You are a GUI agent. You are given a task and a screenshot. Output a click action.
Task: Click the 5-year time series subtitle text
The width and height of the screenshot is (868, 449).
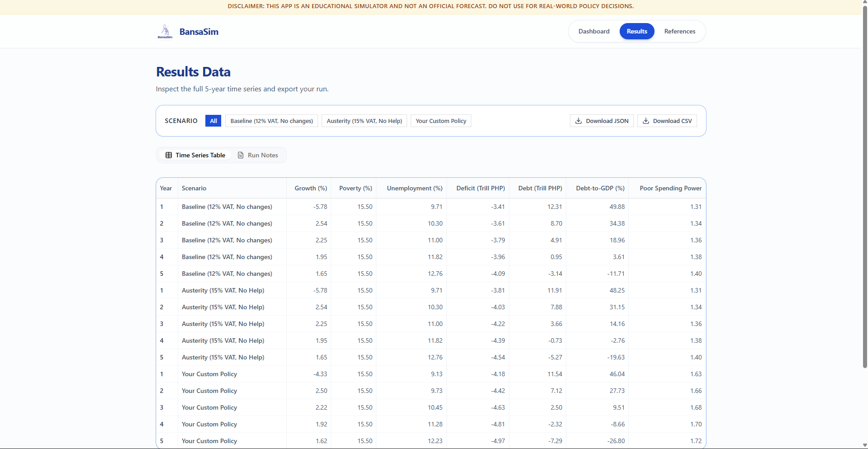pyautogui.click(x=242, y=89)
